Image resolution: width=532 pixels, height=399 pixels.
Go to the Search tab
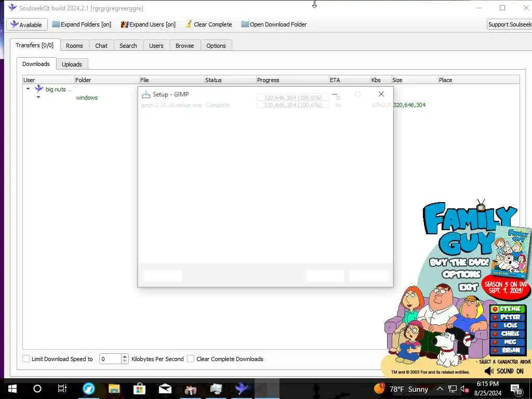coord(128,46)
